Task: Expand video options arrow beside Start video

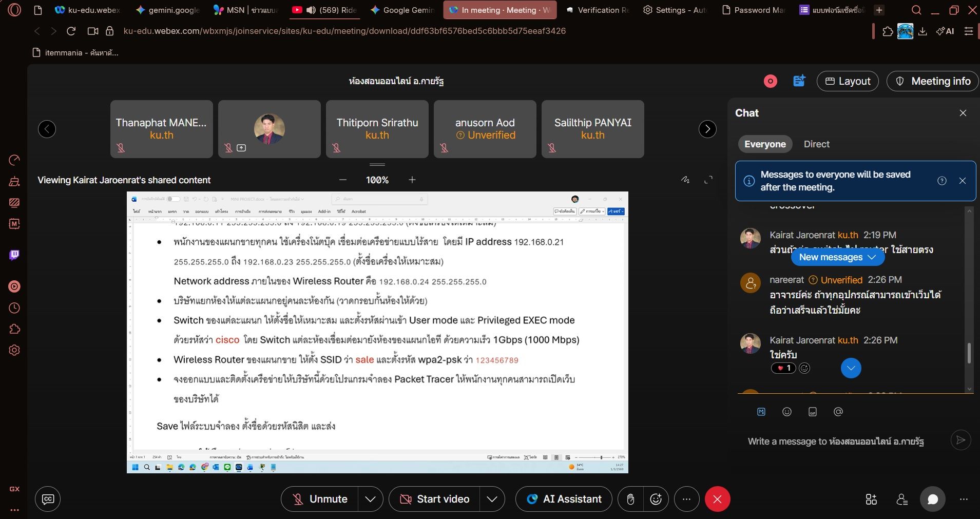Action: coord(492,499)
